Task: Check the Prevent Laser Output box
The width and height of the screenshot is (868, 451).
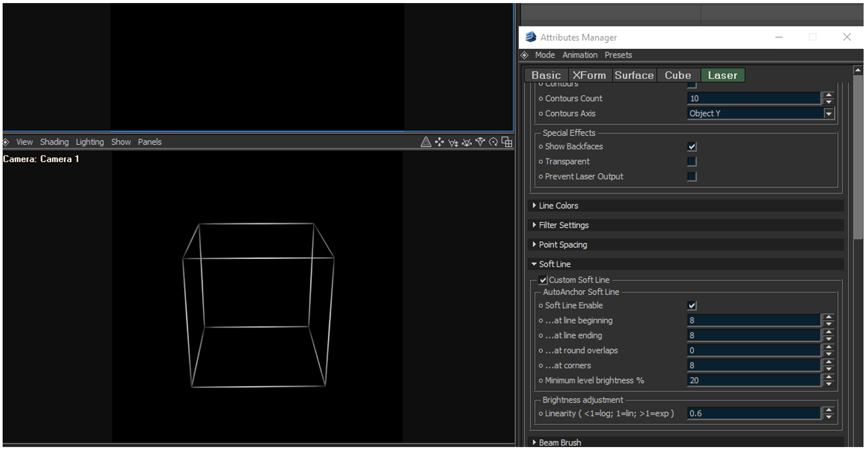Action: (x=692, y=177)
